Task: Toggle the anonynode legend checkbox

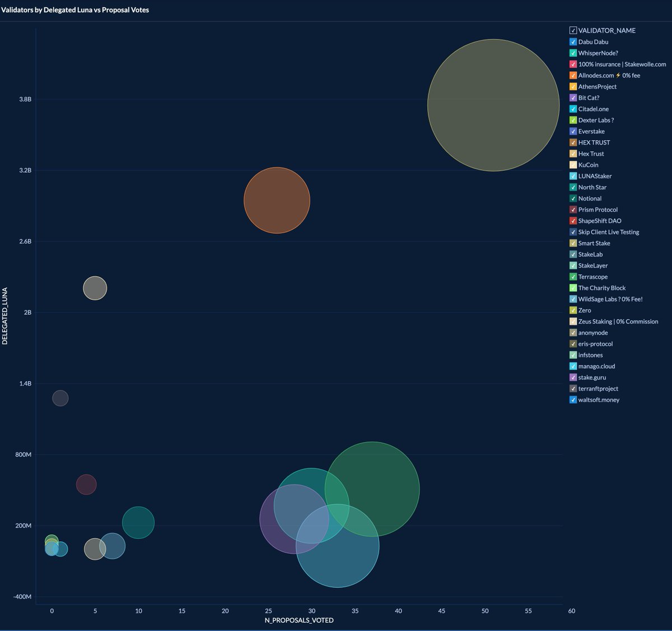Action: [573, 333]
